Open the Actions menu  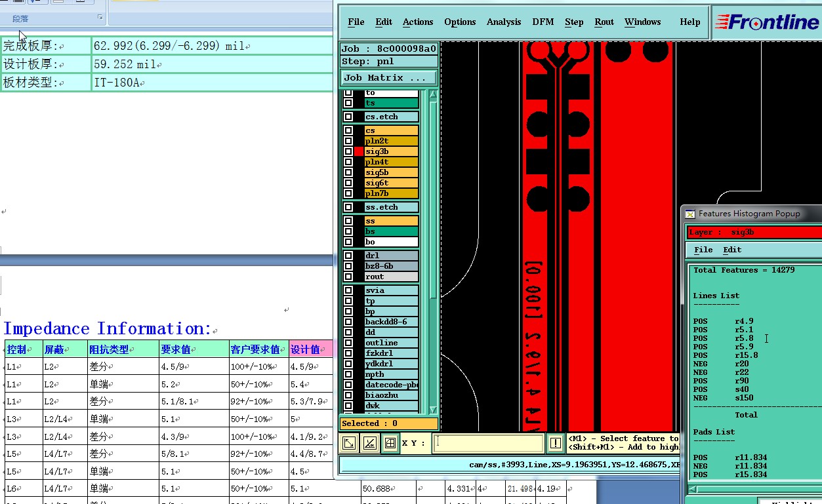pos(418,22)
